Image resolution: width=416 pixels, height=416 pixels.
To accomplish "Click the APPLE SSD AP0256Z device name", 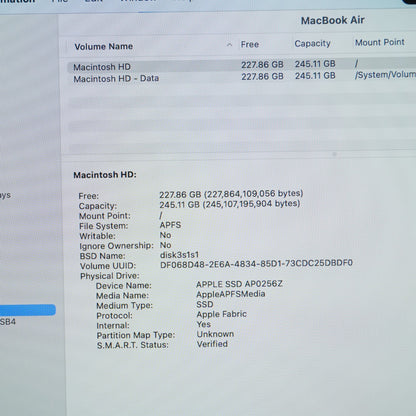I will [239, 284].
